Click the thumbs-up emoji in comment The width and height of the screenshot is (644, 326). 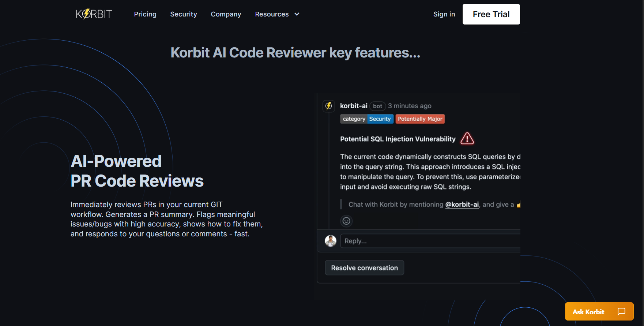coord(519,205)
